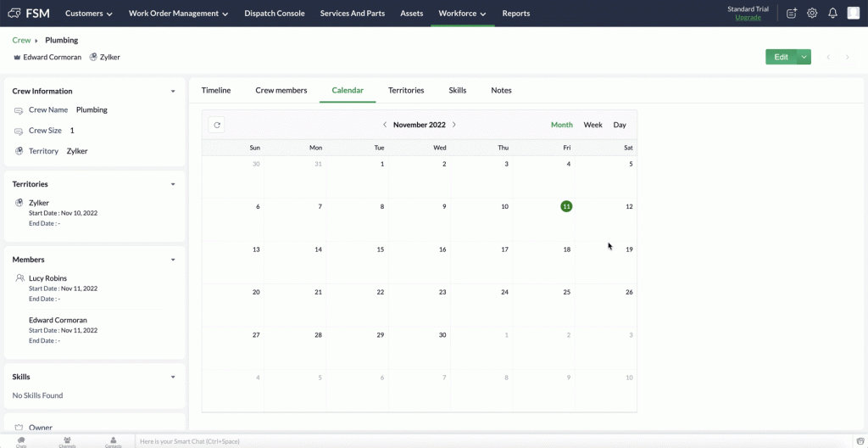Viewport: 868px width, 448px height.
Task: Click the green Edit button
Action: (781, 57)
